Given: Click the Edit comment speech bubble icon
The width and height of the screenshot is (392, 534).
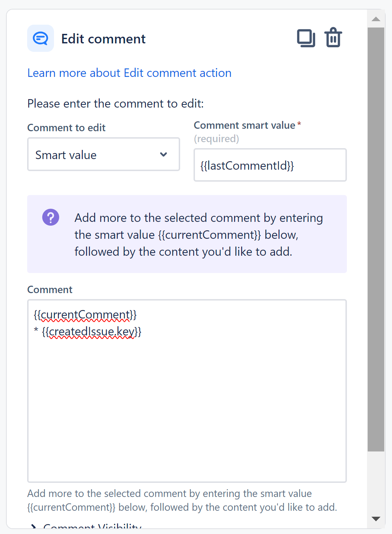Looking at the screenshot, I should point(40,38).
